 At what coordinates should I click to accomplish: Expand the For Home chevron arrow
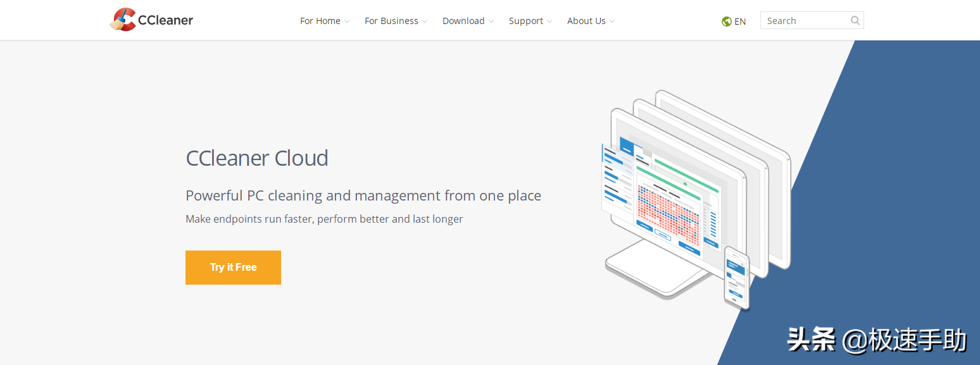pos(347,22)
